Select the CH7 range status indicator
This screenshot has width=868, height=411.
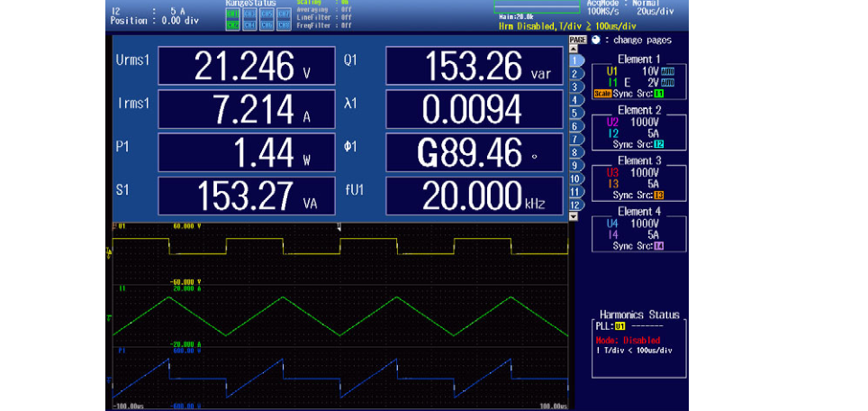click(284, 14)
